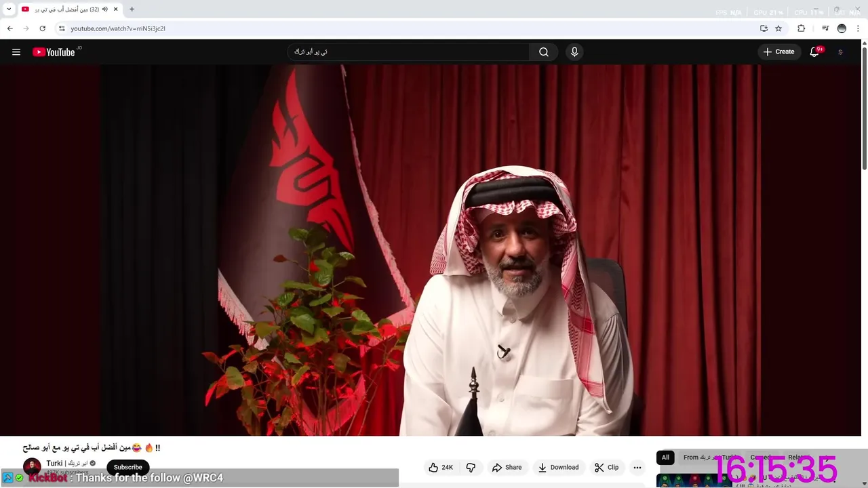Go to YouTube home via the logo
The height and width of the screenshot is (488, 868).
pos(54,52)
